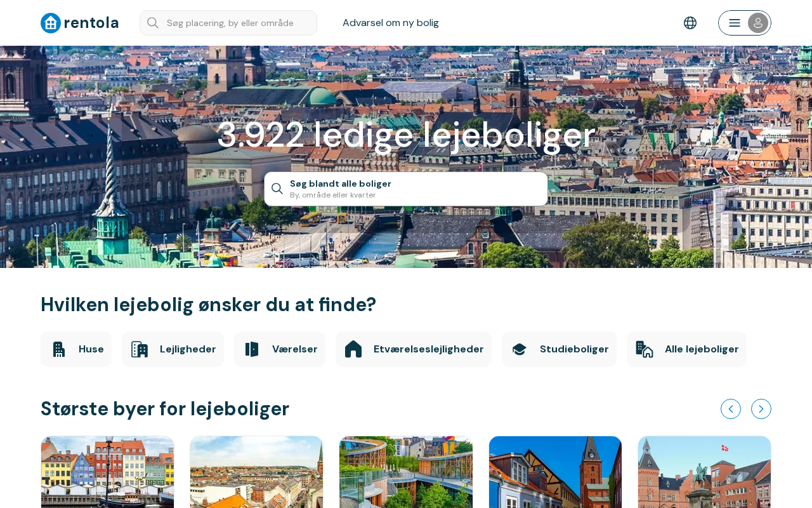The width and height of the screenshot is (812, 508).
Task: Open the colorful harbor houses city card
Action: point(107,472)
